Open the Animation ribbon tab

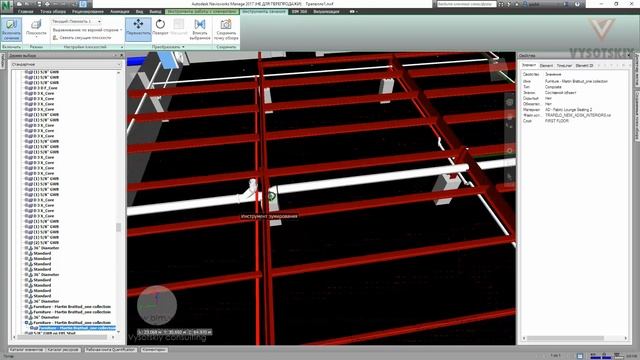(x=120, y=12)
